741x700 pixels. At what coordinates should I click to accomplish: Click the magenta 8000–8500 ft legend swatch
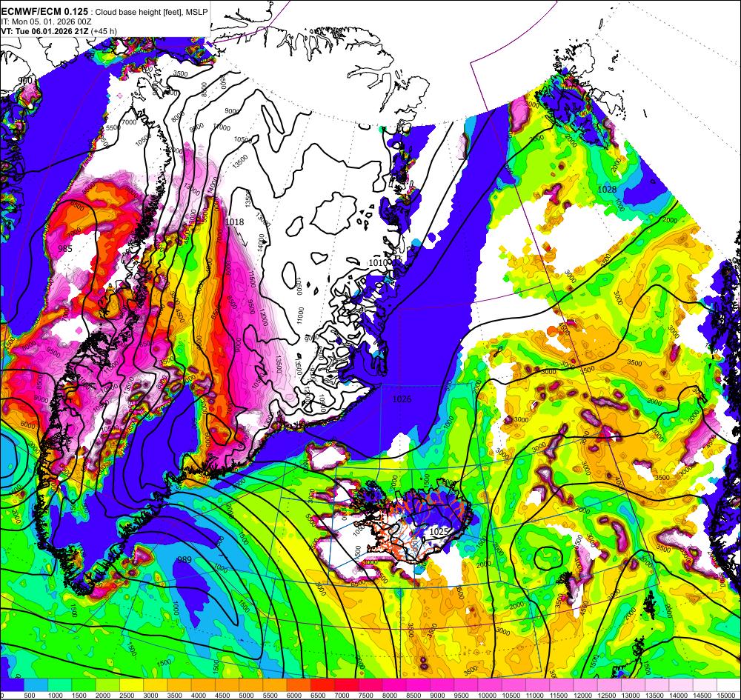pyautogui.click(x=395, y=684)
